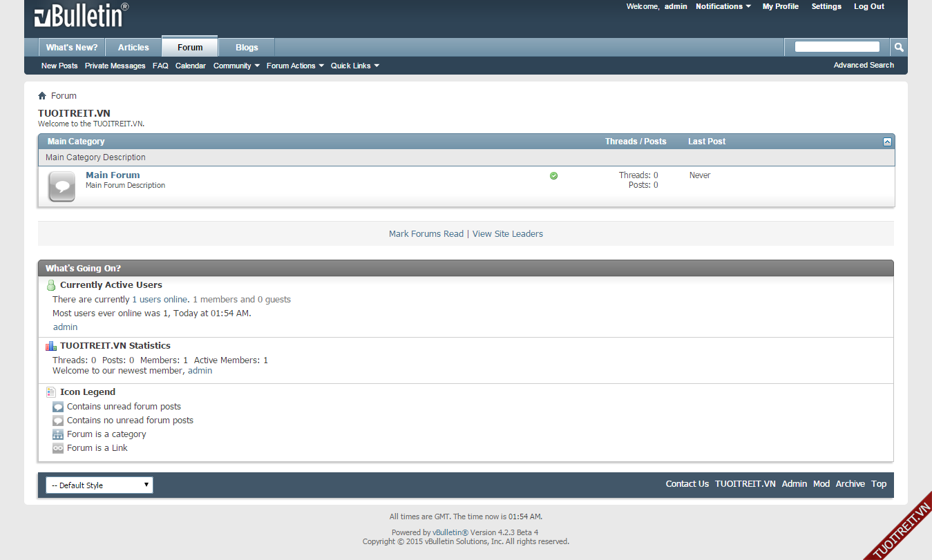
Task: Click the Icon Legend icon
Action: click(x=50, y=392)
